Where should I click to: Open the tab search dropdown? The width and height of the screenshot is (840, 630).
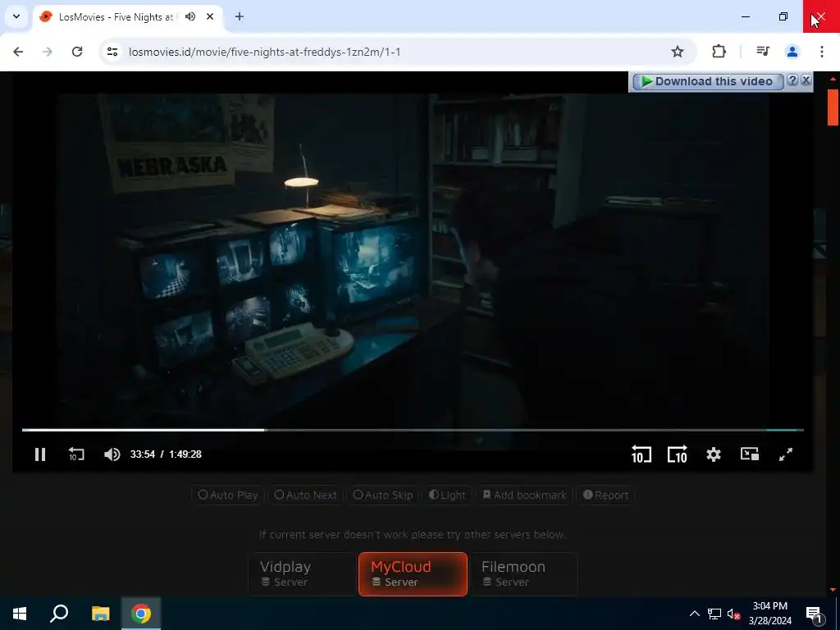(x=16, y=16)
